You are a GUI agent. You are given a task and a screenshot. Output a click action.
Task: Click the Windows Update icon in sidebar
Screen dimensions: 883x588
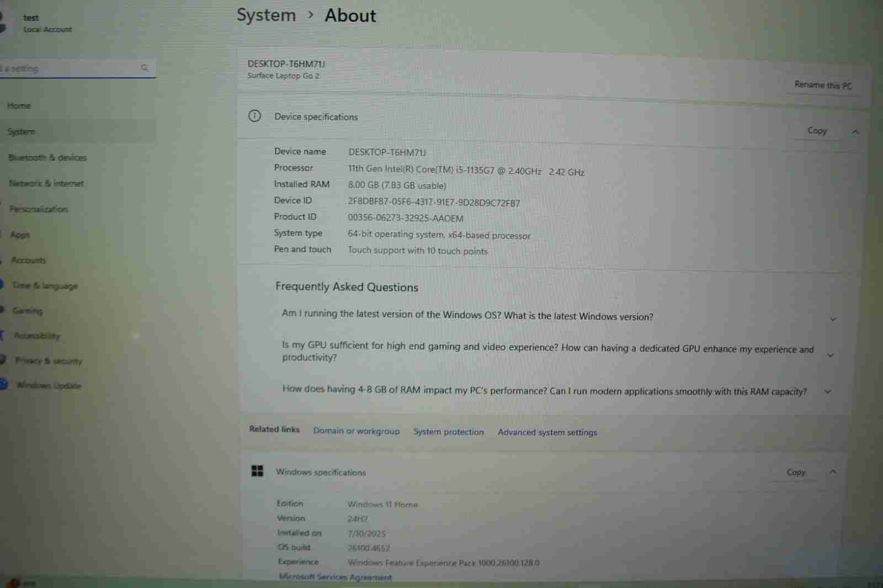click(3, 384)
